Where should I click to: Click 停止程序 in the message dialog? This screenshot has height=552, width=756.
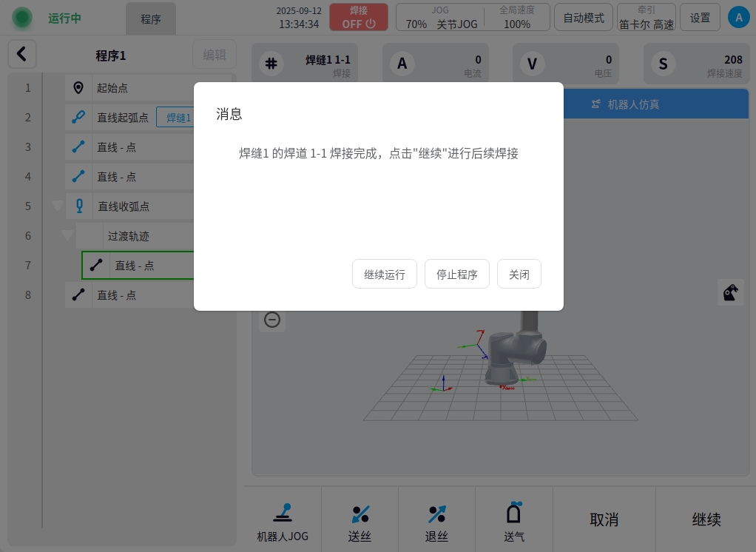(456, 274)
